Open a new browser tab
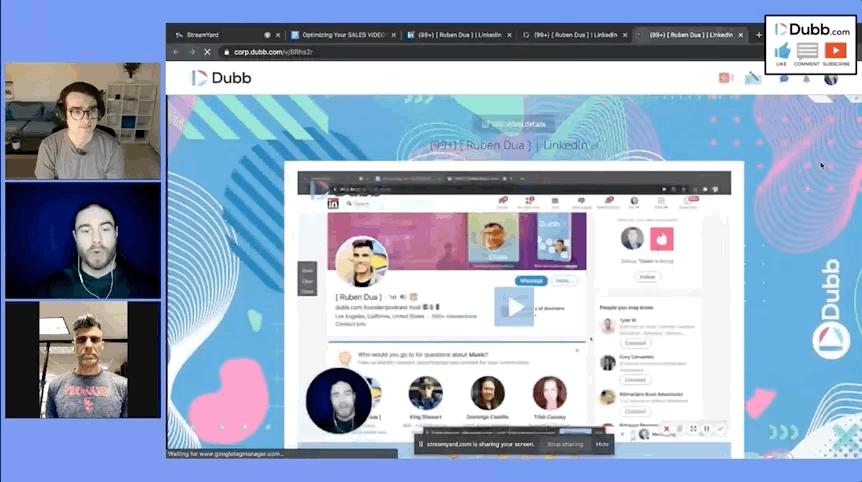862x482 pixels. point(759,35)
